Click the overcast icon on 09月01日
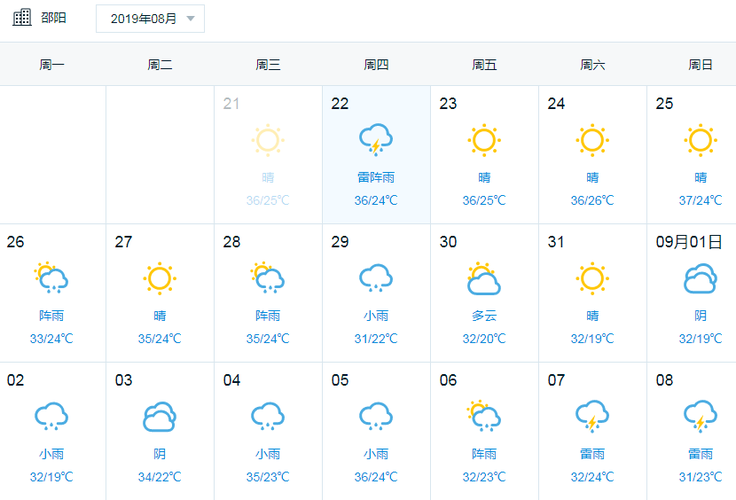 click(700, 278)
